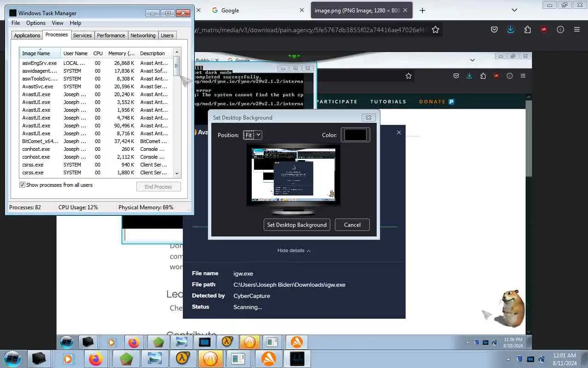Image resolution: width=588 pixels, height=368 pixels.
Task: Pick the black Color swatch in the dialog
Action: (x=356, y=135)
